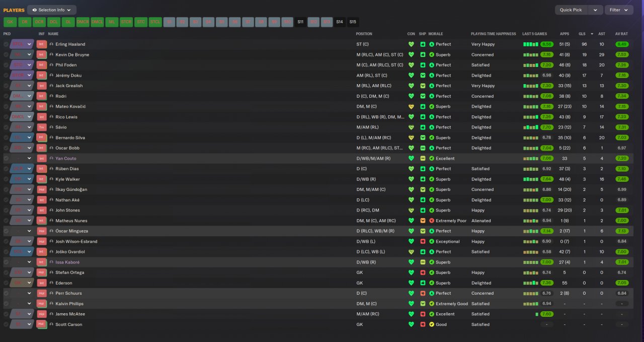Open Rodri's player info icon

point(51,96)
